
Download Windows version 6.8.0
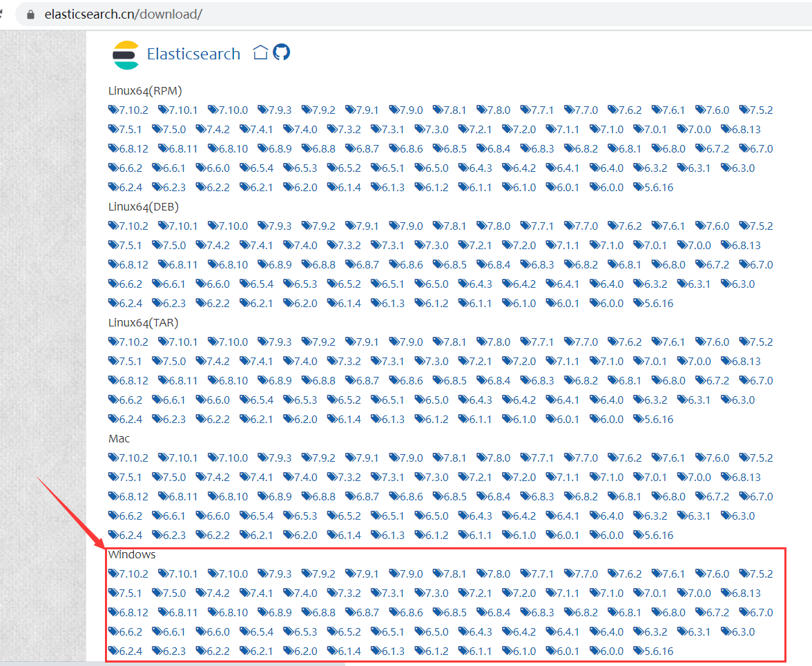668,613
